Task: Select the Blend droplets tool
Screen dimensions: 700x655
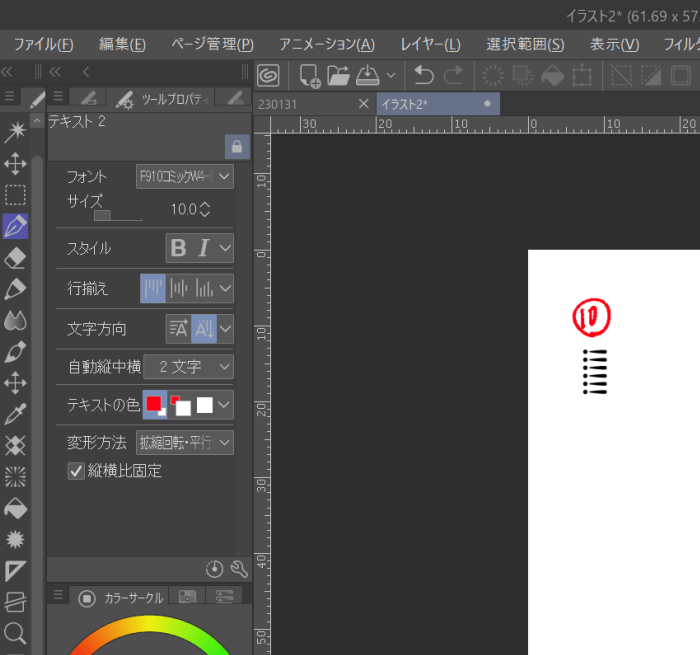Action: tap(15, 321)
